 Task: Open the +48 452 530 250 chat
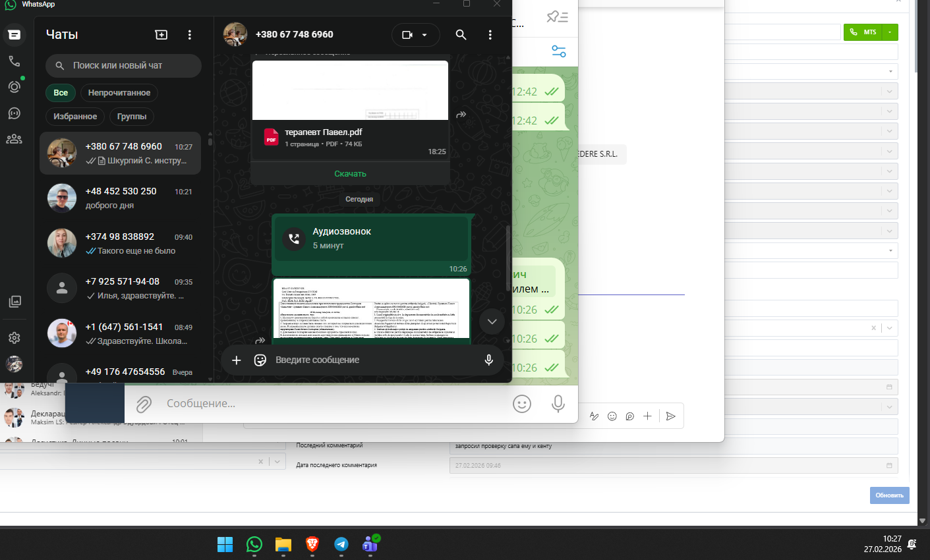tap(121, 198)
